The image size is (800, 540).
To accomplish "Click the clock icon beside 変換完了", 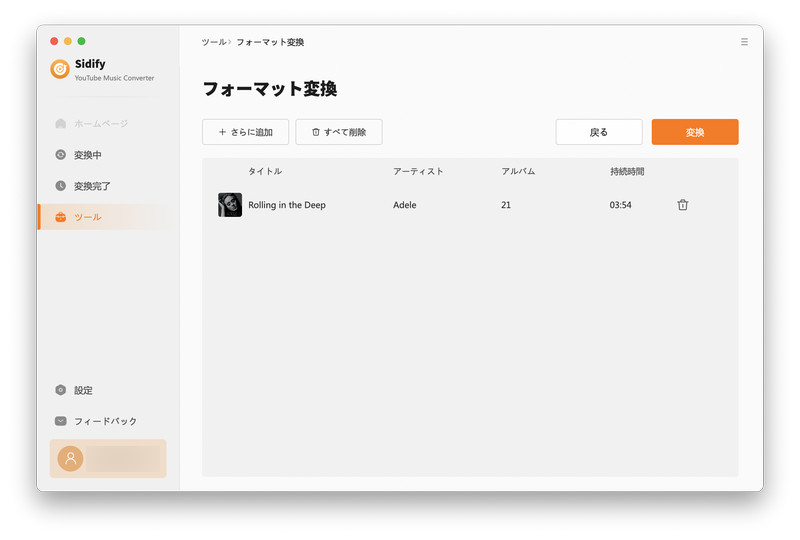I will [61, 186].
